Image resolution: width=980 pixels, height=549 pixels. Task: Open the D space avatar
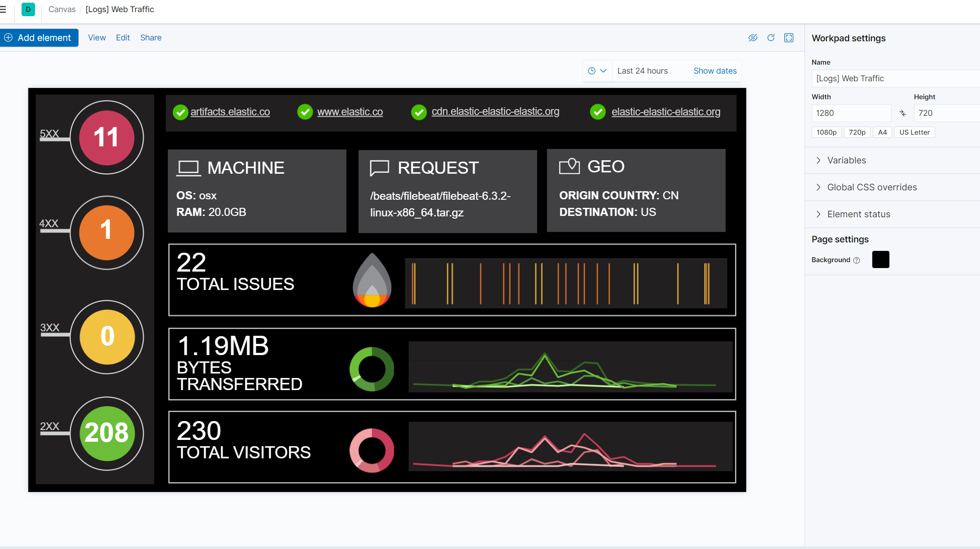pos(28,9)
